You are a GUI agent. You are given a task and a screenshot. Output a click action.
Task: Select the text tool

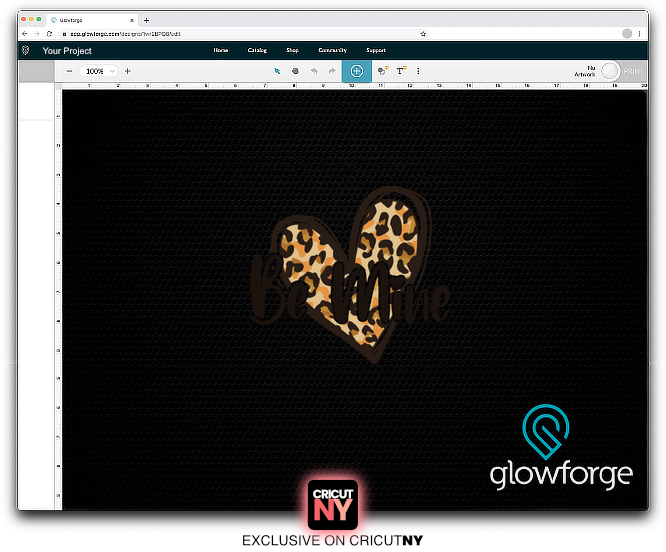point(401,71)
